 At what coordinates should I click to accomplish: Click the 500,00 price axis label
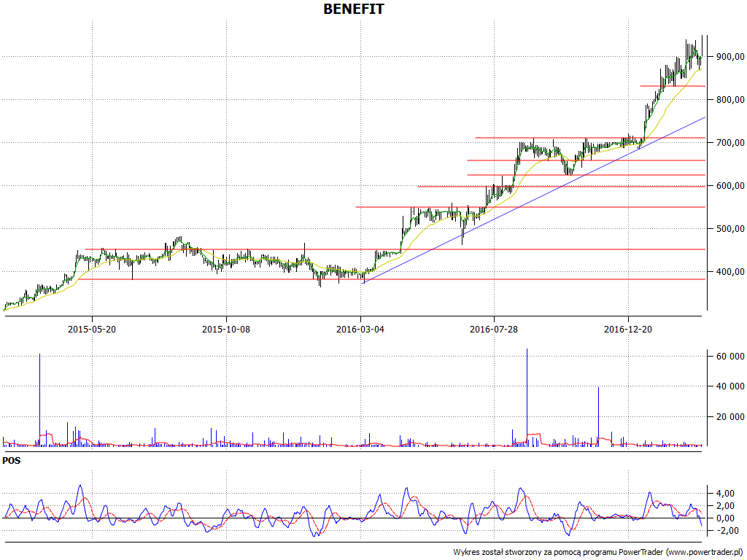click(x=729, y=228)
